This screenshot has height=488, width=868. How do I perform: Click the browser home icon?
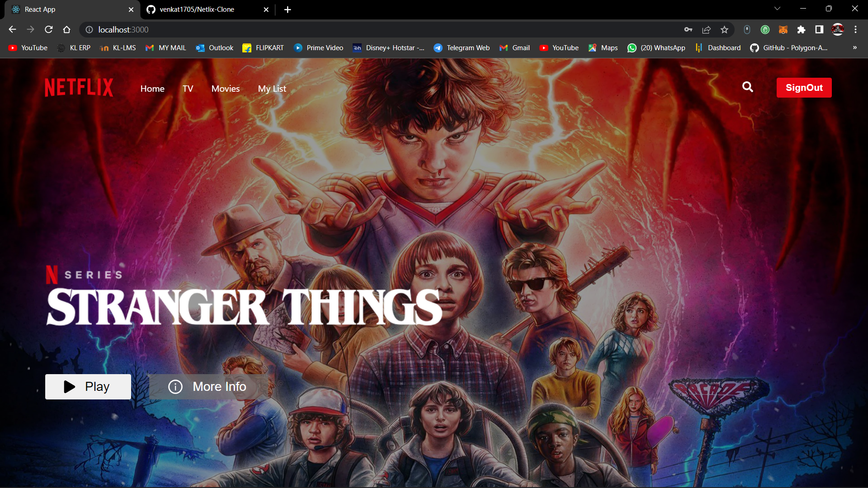66,29
